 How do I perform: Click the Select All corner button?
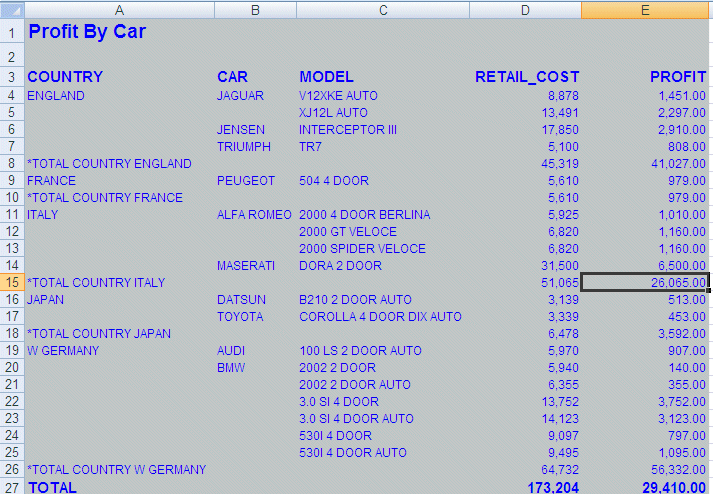pyautogui.click(x=12, y=10)
